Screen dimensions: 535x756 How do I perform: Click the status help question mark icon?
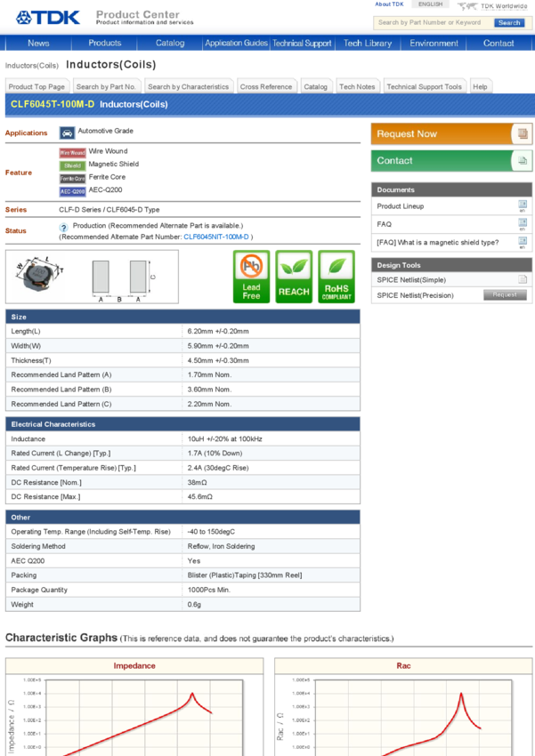63,228
